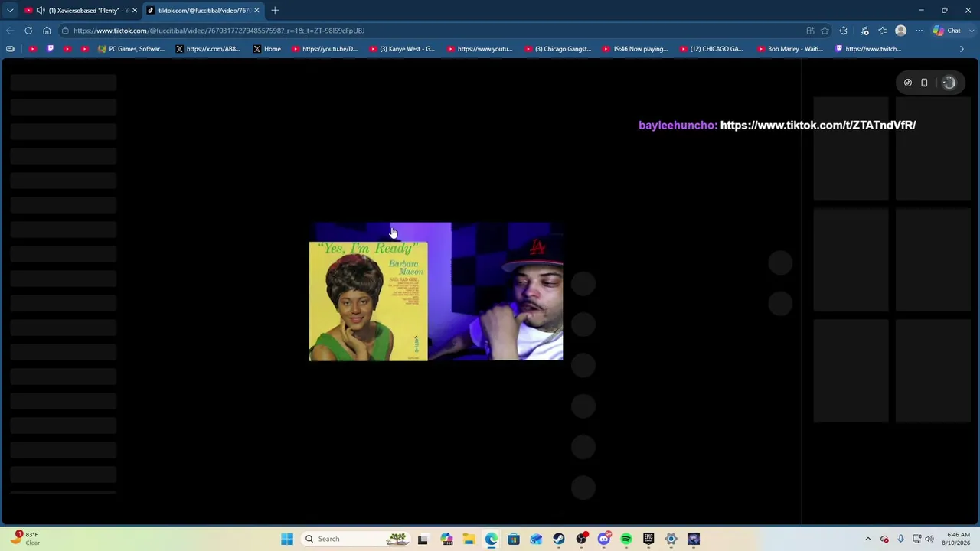
Task: Open the browser extensions puzzle icon
Action: tap(844, 31)
